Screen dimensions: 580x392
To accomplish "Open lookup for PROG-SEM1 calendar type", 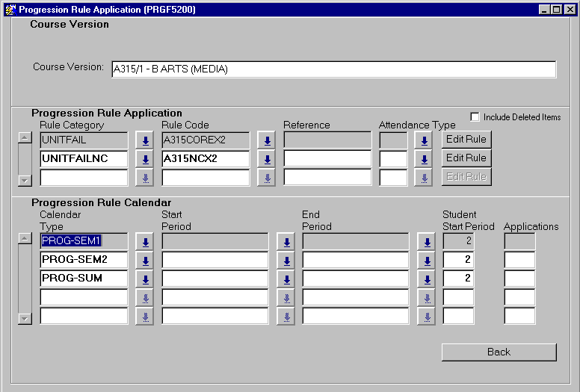I will [x=145, y=241].
